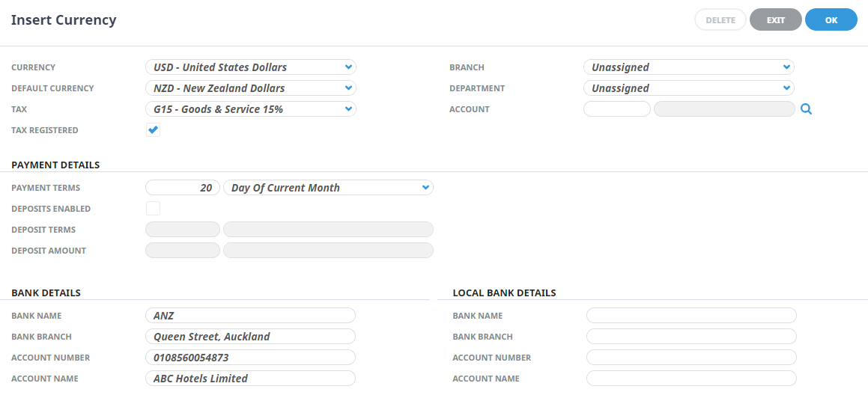Screen dimensions: 868x401
Task: Click the Delete button
Action: click(720, 20)
